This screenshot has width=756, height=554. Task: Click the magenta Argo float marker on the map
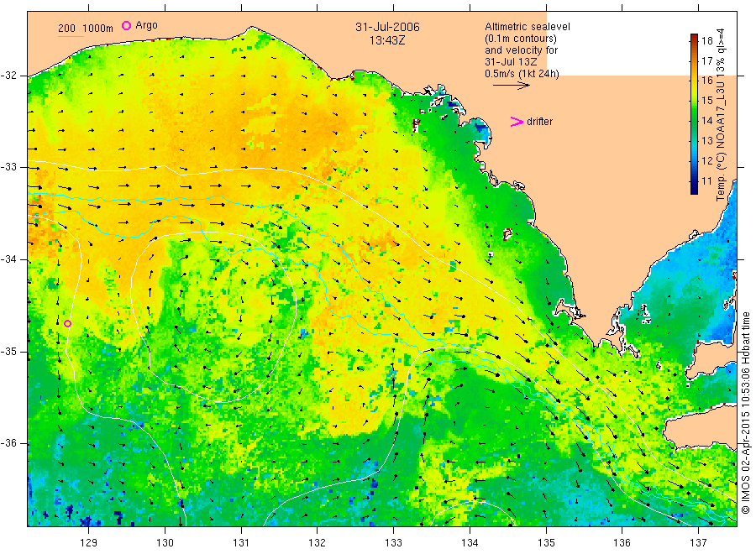67,323
